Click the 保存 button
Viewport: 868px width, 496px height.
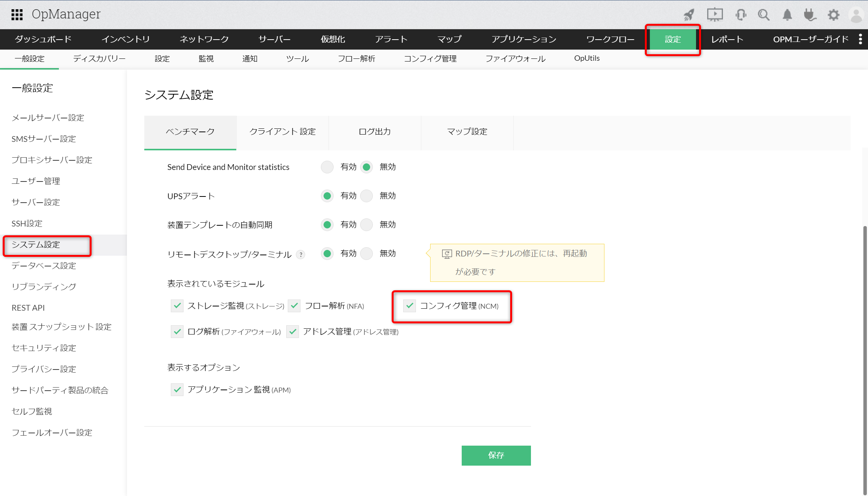496,455
